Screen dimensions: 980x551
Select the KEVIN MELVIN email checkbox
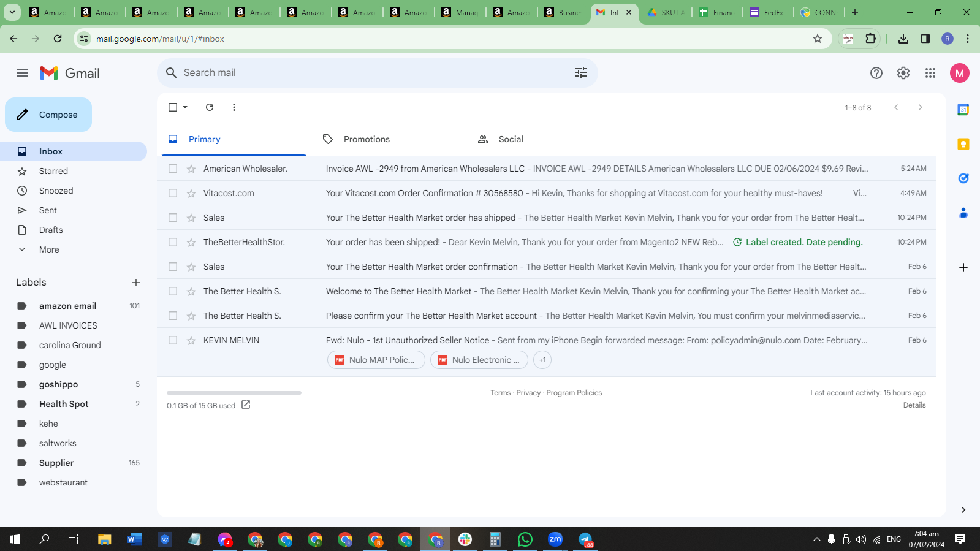coord(173,340)
